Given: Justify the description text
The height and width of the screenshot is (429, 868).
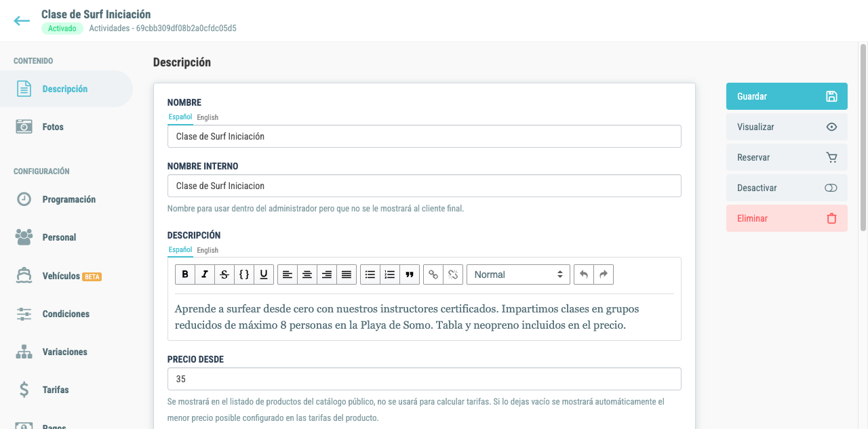Looking at the screenshot, I should 347,274.
